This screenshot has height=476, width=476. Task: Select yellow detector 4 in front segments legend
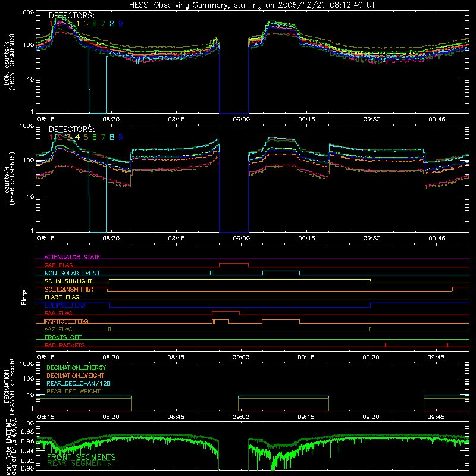point(77,24)
